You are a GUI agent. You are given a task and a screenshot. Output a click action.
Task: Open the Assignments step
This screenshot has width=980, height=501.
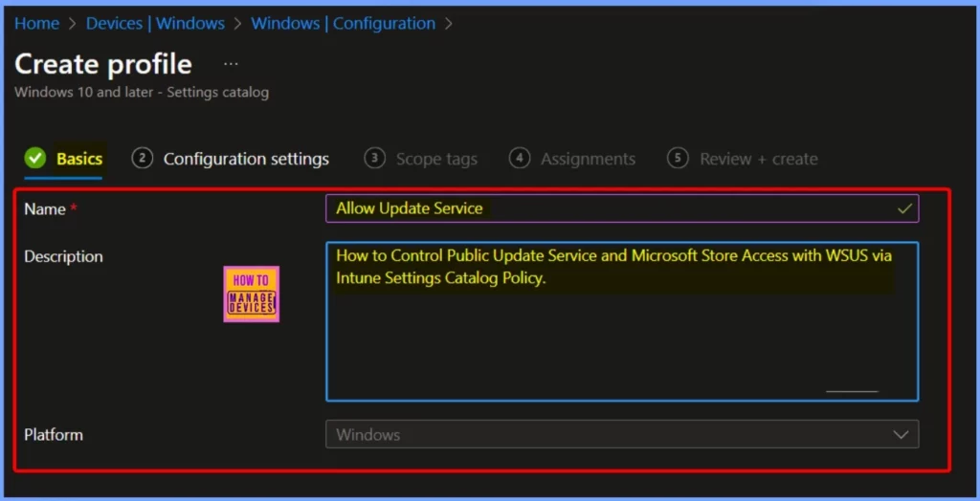pos(589,159)
